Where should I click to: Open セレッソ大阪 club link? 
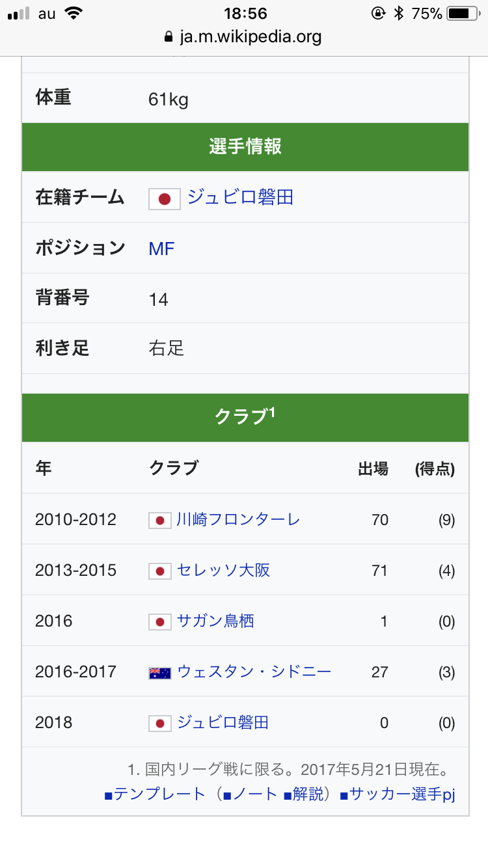223,571
